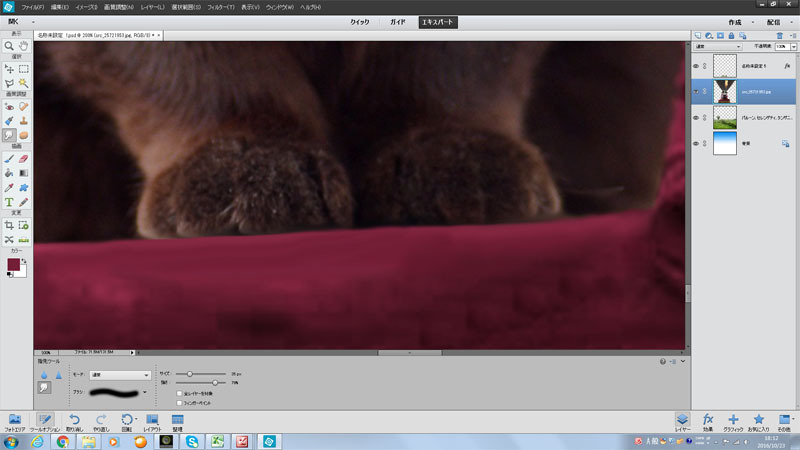Select the Type tool
The height and width of the screenshot is (450, 800).
(9, 202)
